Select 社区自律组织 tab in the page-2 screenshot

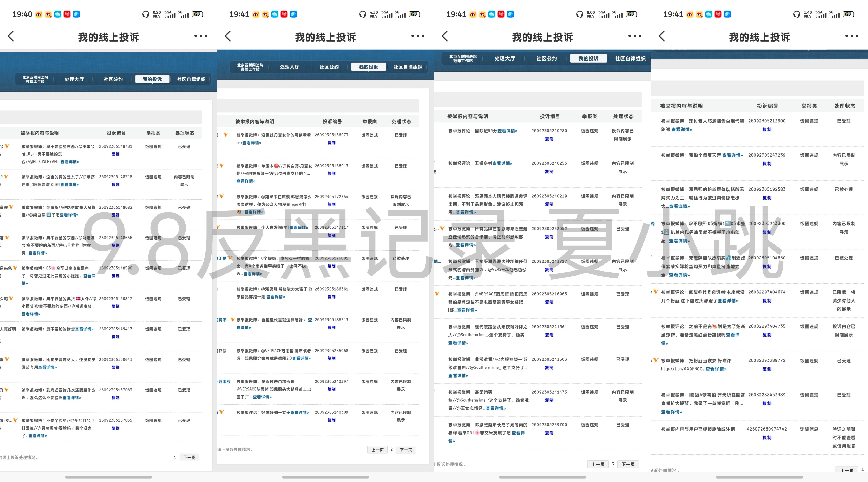tap(408, 67)
